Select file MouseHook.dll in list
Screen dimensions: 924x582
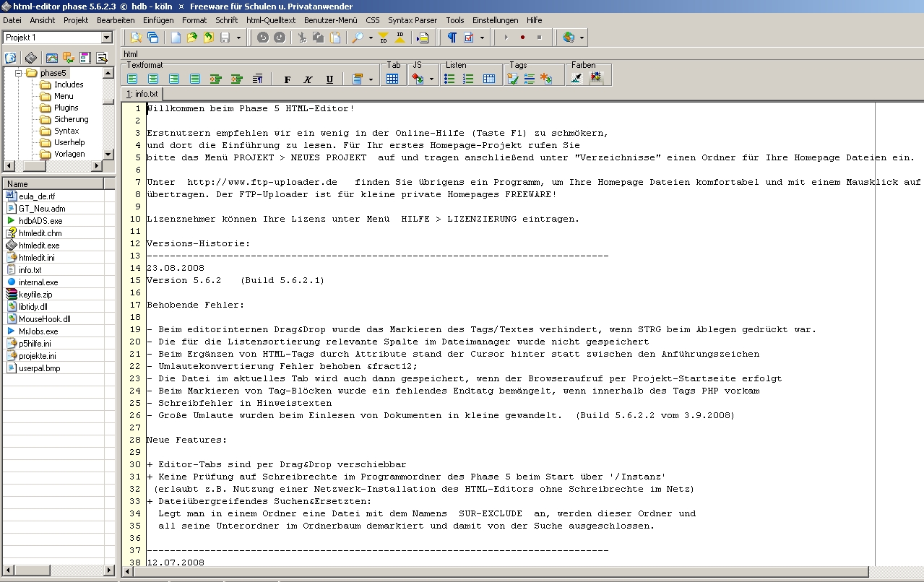tap(45, 318)
